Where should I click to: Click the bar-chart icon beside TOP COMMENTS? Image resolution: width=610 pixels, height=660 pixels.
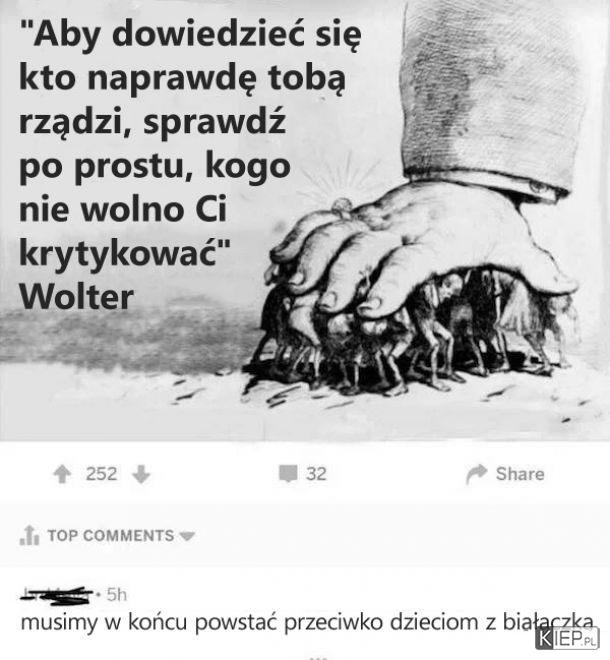coord(29,535)
